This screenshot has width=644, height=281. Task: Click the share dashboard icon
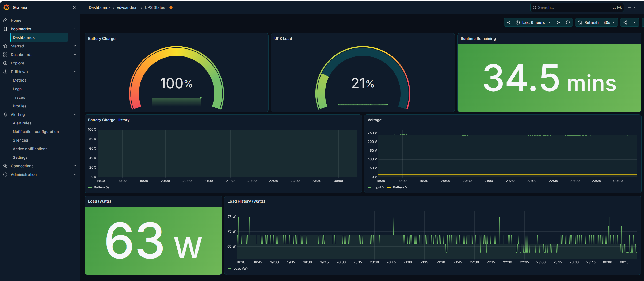625,22
